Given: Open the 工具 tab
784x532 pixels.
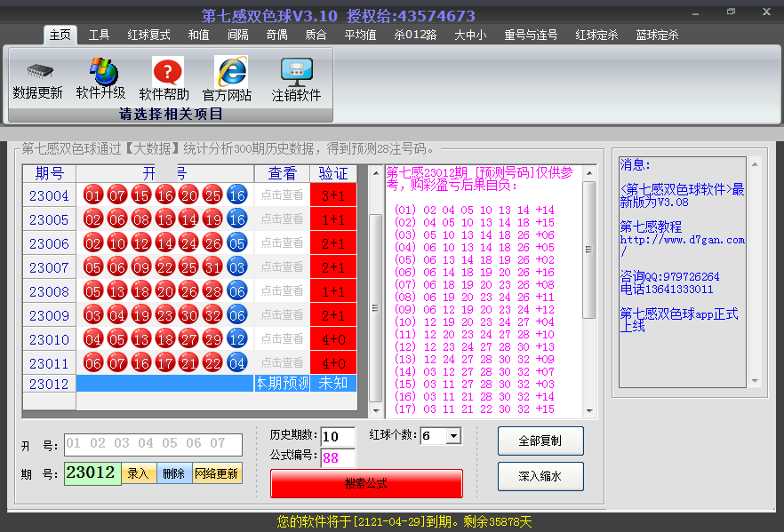Looking at the screenshot, I should [99, 35].
